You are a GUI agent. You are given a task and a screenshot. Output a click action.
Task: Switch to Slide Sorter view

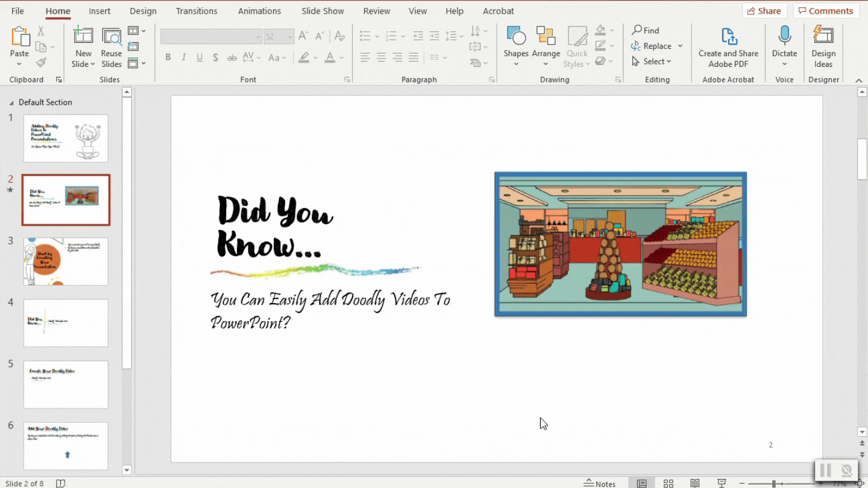pos(668,483)
